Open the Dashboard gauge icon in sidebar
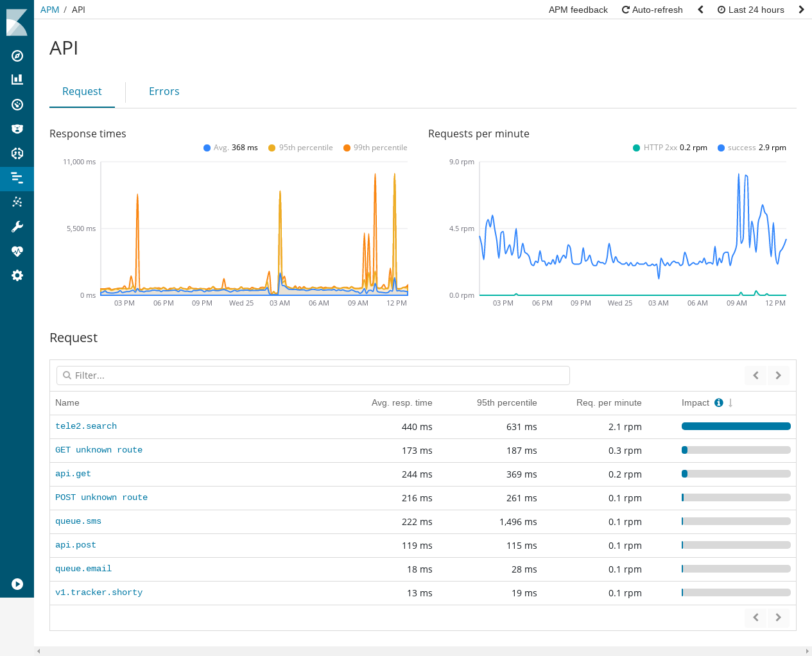Screen dimensions: 812x656 pos(17,104)
